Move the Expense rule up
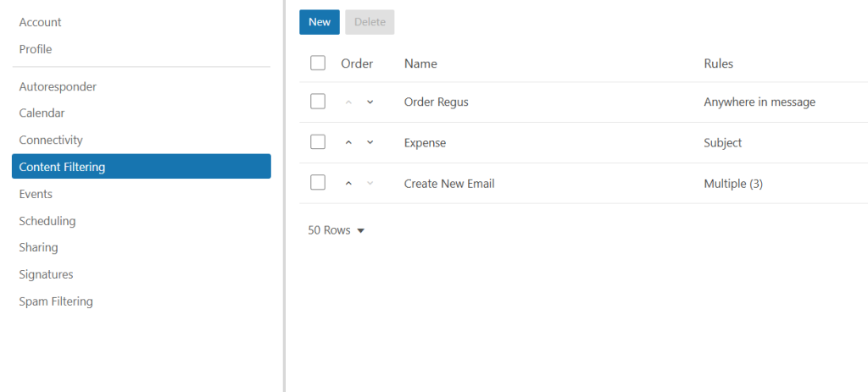868x392 pixels. 348,143
